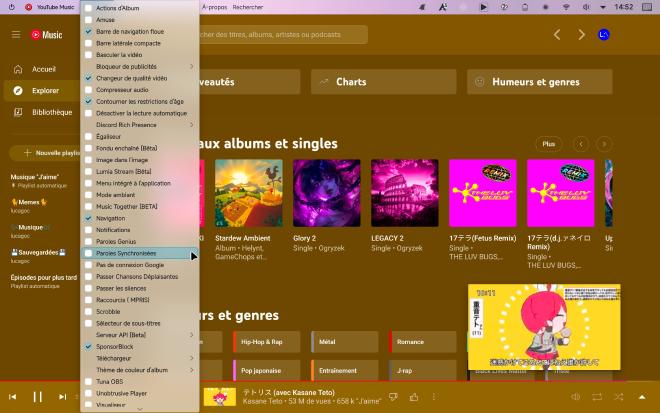The height and width of the screenshot is (413, 660).
Task: Show next albums carousel arrow
Action: (x=604, y=144)
